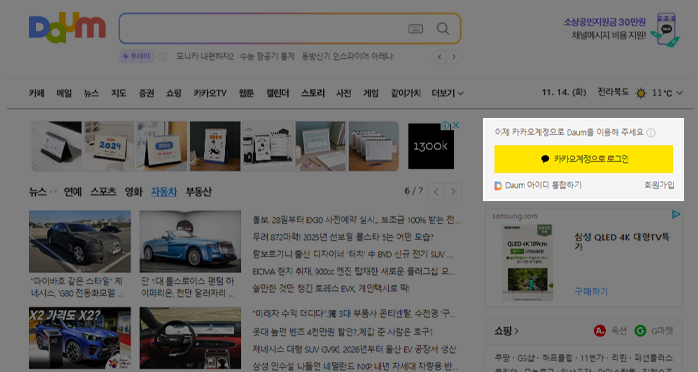The width and height of the screenshot is (698, 372).
Task: Click the 전라북도 weather location
Action: [613, 93]
